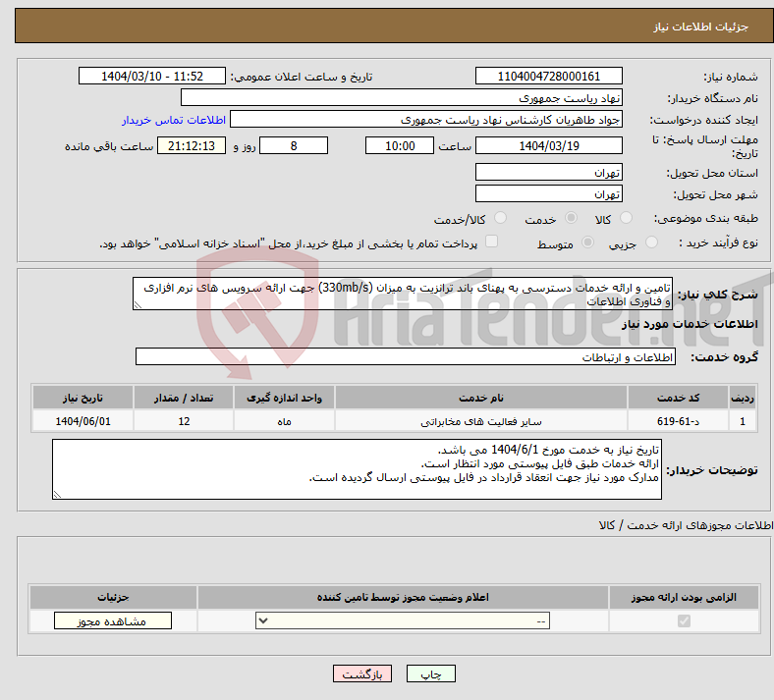Click the row number cell 1
Screen dimensions: 774x700
tap(743, 421)
